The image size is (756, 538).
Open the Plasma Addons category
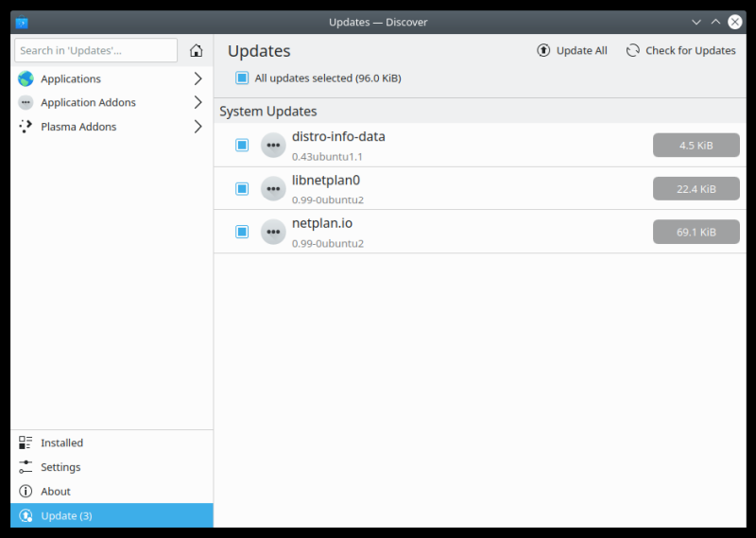point(112,127)
